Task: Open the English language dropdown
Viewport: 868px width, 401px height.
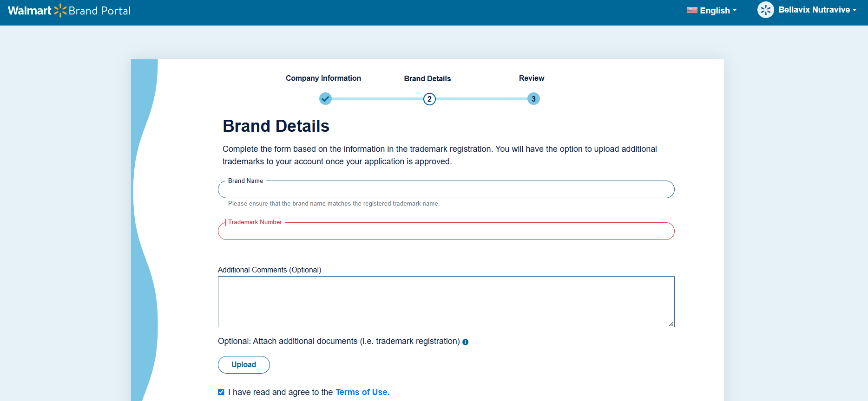Action: click(712, 10)
